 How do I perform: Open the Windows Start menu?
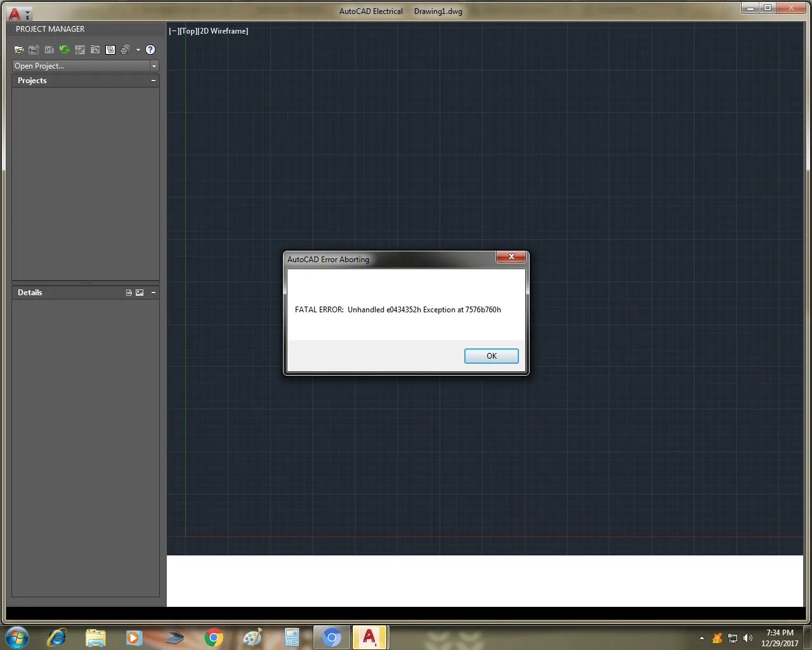pos(17,637)
